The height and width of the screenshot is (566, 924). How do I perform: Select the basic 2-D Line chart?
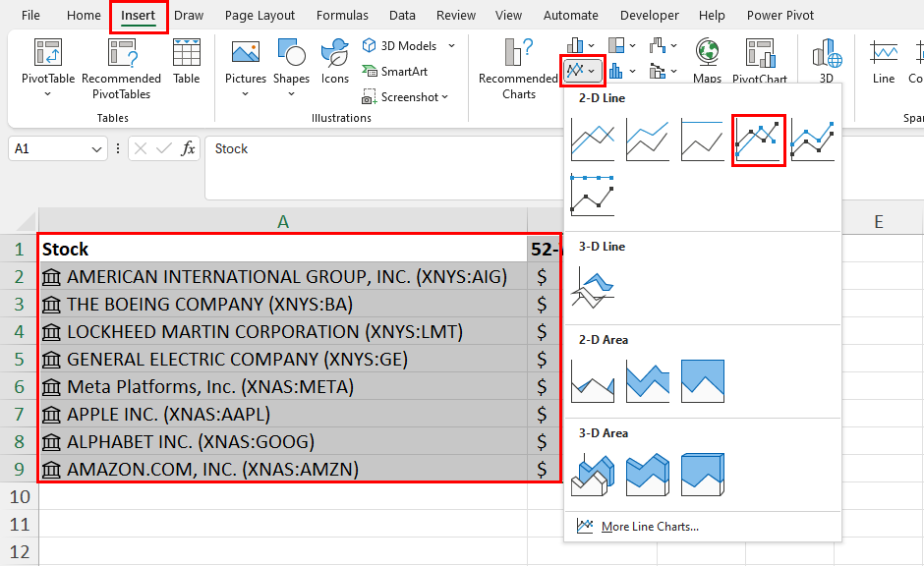pos(593,141)
